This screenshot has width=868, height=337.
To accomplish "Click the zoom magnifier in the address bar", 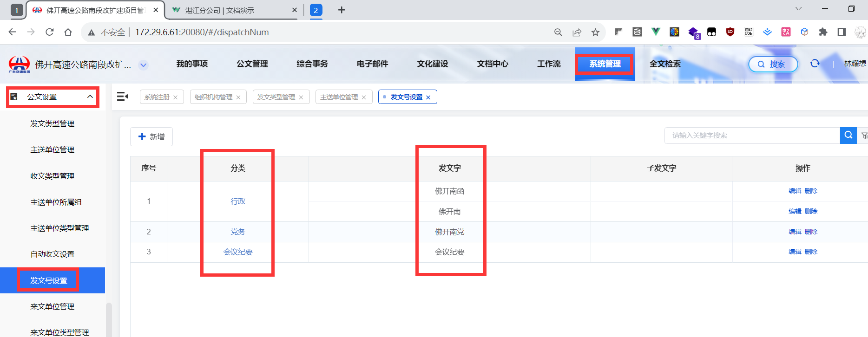I will tap(558, 32).
